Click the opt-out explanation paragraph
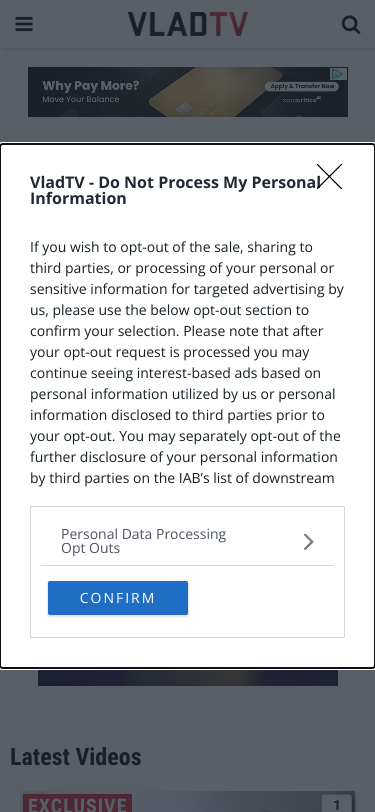The width and height of the screenshot is (375, 812). [x=186, y=362]
